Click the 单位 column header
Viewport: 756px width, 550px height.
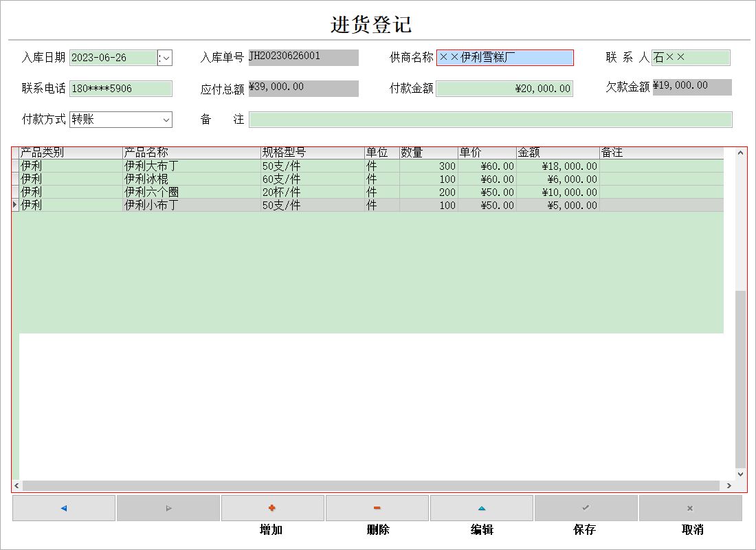click(x=382, y=153)
